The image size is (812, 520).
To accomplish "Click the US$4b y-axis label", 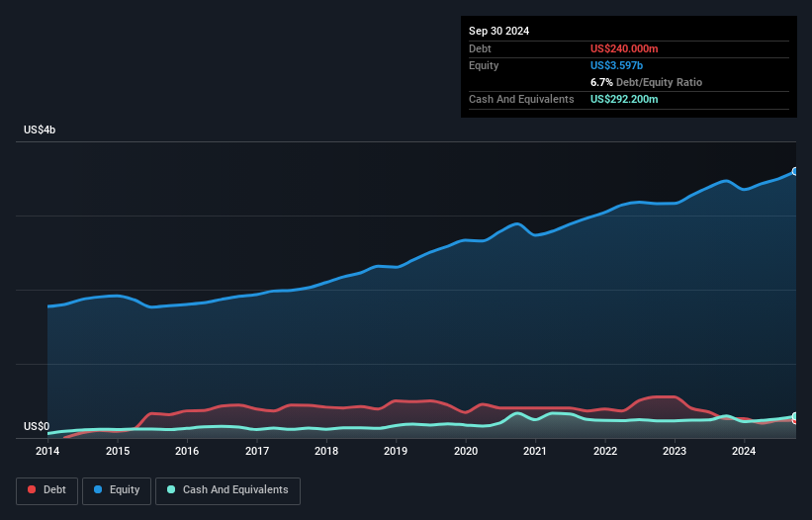I will (40, 130).
